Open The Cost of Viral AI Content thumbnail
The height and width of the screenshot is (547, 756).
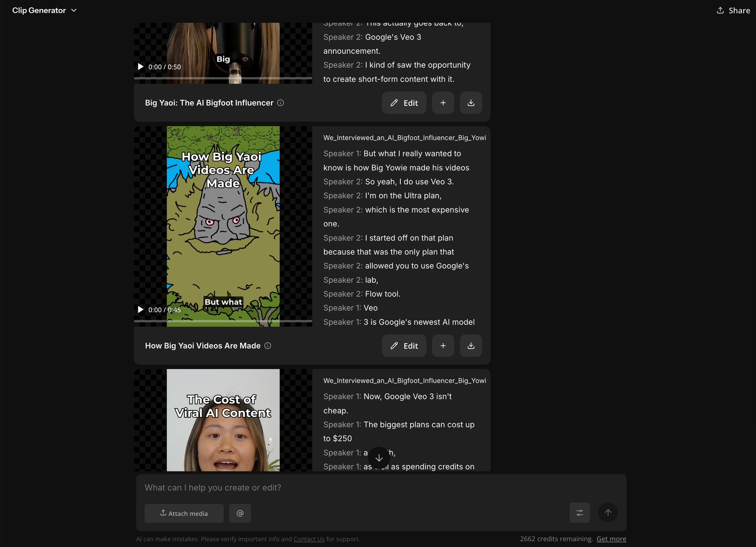223,420
